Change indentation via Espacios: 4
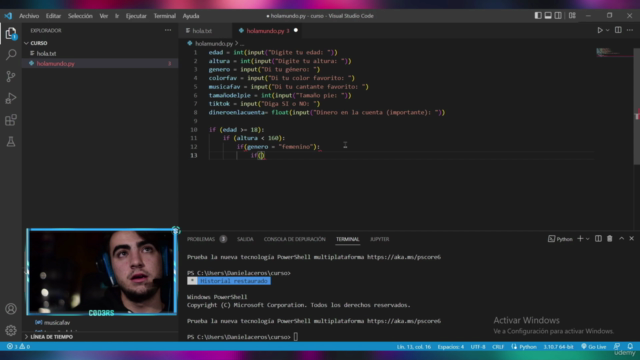The height and width of the screenshot is (360, 640). click(x=451, y=347)
